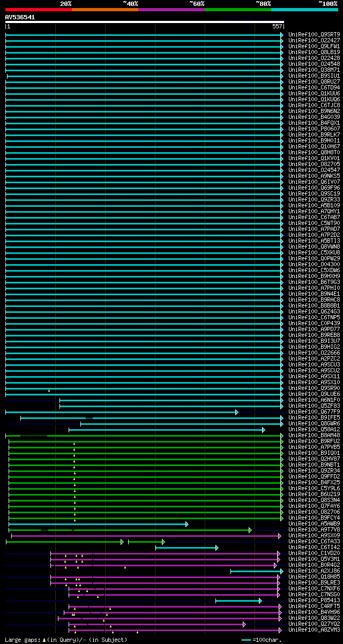Select label UniRef100_B9FCY4

(x=314, y=518)
